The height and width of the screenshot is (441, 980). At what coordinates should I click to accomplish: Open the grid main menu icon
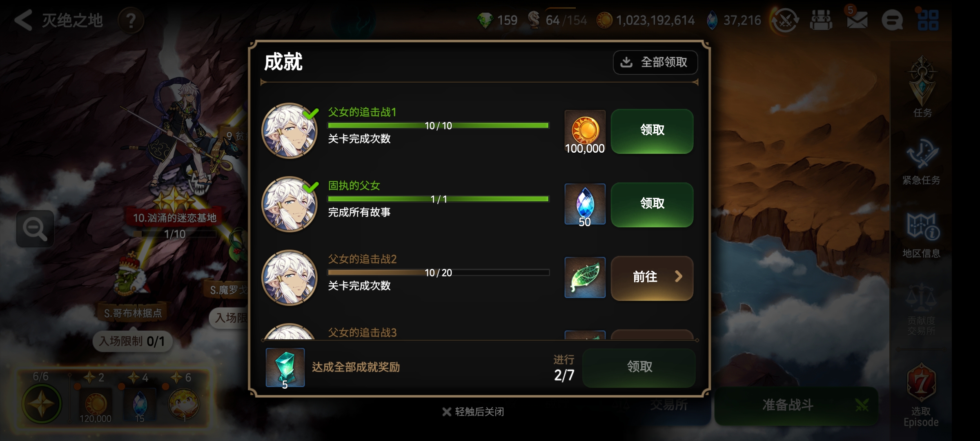[x=928, y=20]
